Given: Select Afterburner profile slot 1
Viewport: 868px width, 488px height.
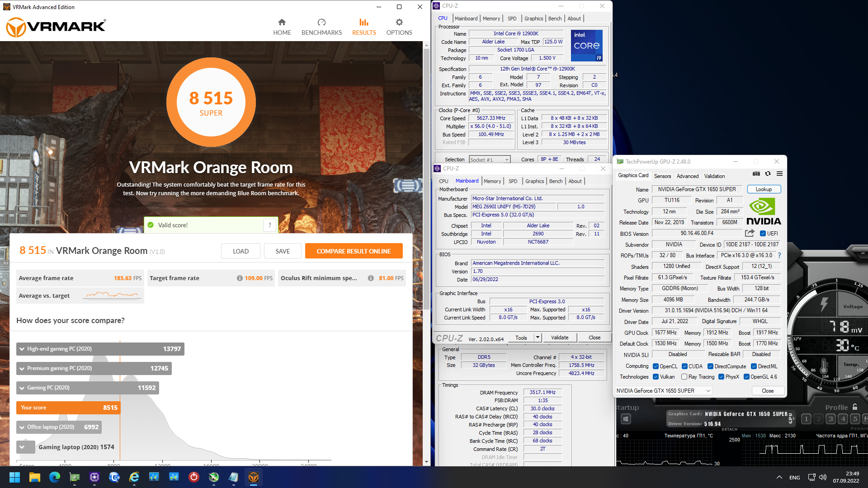Looking at the screenshot, I should point(806,419).
